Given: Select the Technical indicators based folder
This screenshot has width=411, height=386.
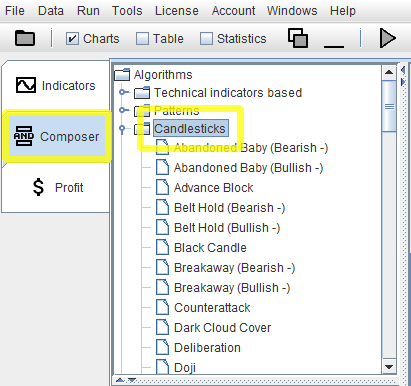Looking at the screenshot, I should pos(228,93).
